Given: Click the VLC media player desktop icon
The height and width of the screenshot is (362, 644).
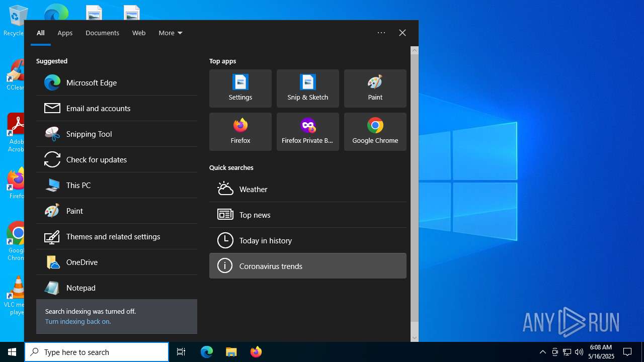Looking at the screenshot, I should [x=17, y=296].
